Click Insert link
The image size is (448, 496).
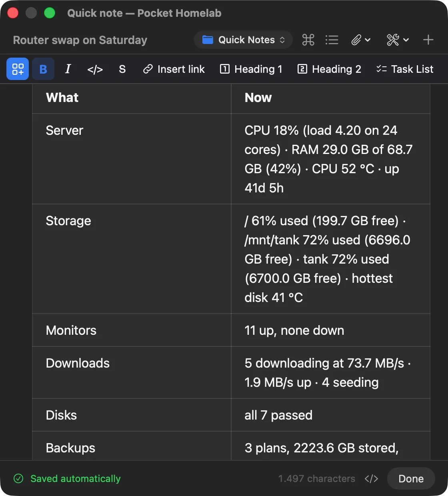point(174,69)
